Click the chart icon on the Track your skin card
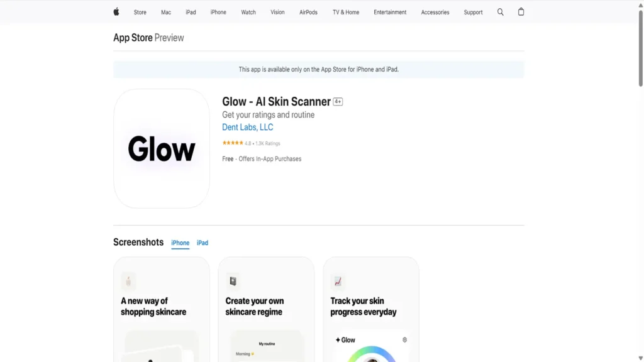Screen dimensions: 644x362 tap(338, 281)
